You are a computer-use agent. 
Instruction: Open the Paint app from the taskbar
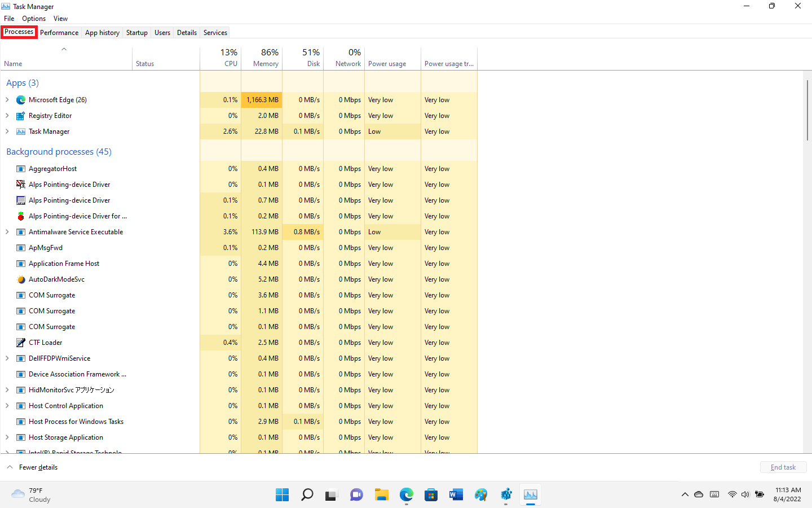[x=481, y=495]
